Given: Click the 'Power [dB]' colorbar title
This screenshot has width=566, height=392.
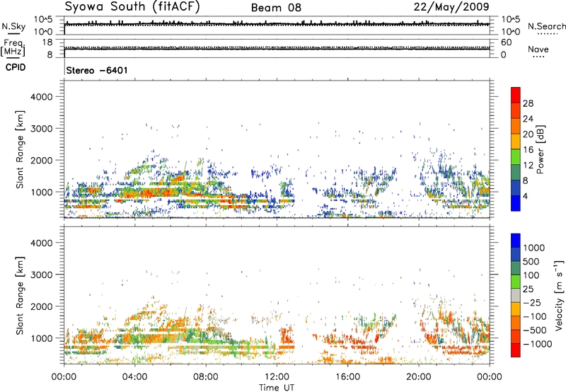Looking at the screenshot, I should [540, 149].
